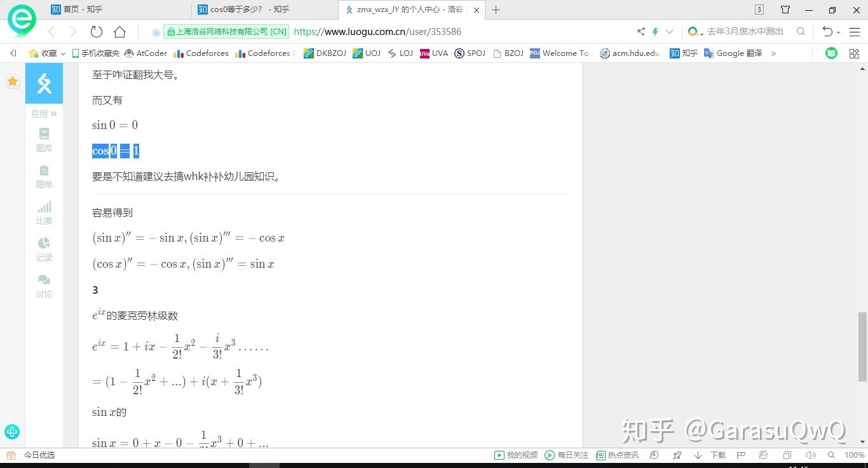Open the address bar dropdown arrow
868x468 pixels.
pyautogui.click(x=669, y=31)
